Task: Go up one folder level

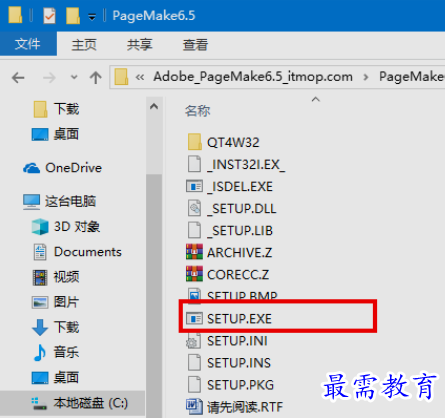Action: click(96, 77)
